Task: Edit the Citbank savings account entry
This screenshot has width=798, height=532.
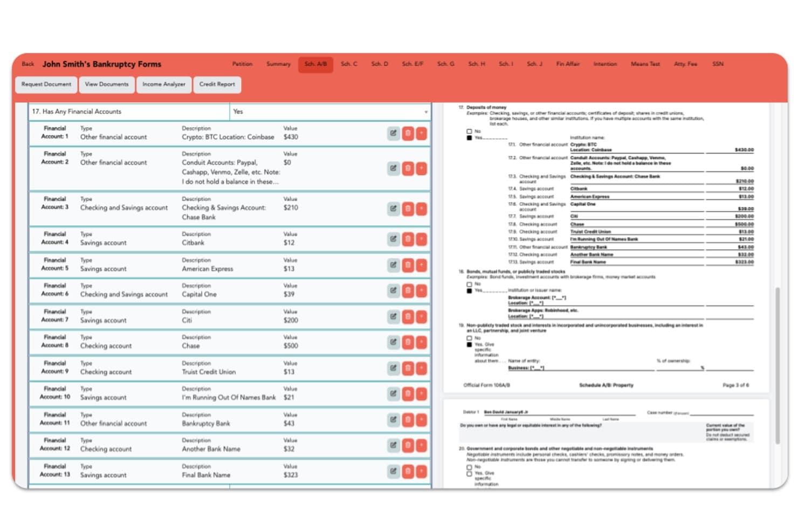Action: tap(394, 239)
